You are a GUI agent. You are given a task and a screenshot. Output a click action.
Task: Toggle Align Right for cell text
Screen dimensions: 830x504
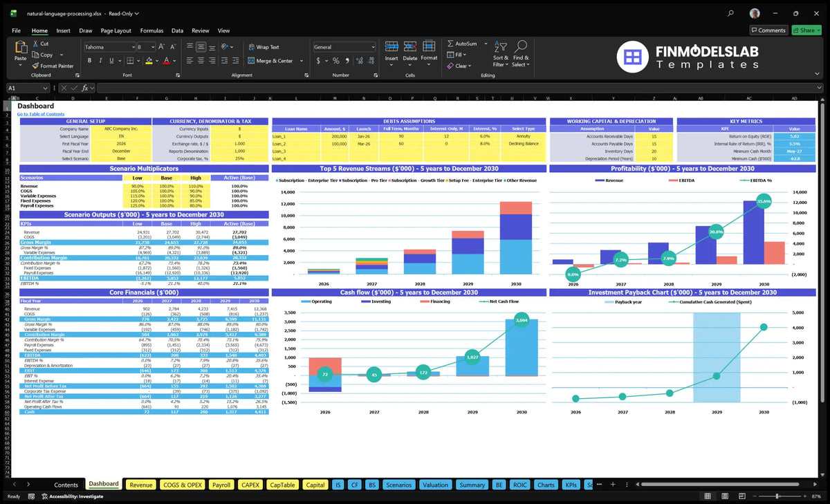[212, 61]
